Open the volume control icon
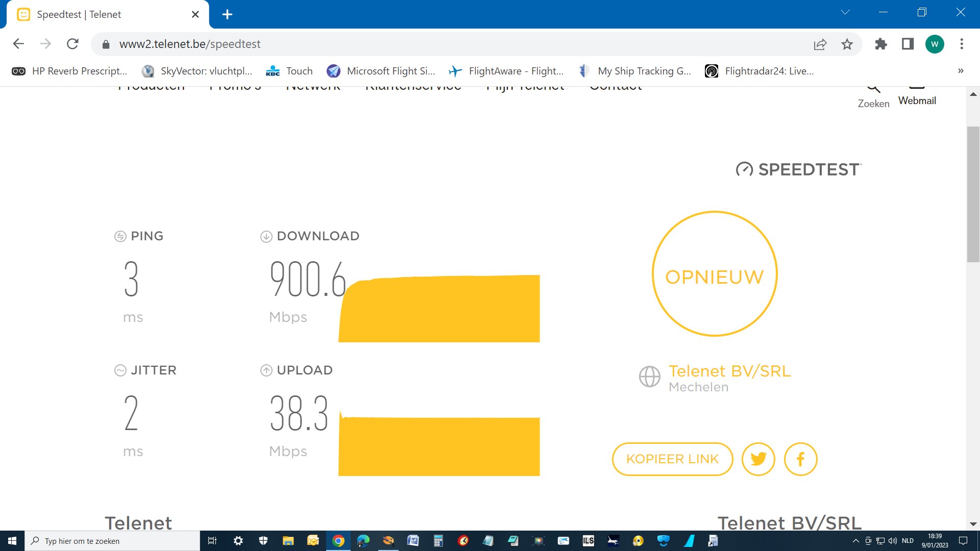This screenshot has height=551, width=980. pyautogui.click(x=892, y=540)
